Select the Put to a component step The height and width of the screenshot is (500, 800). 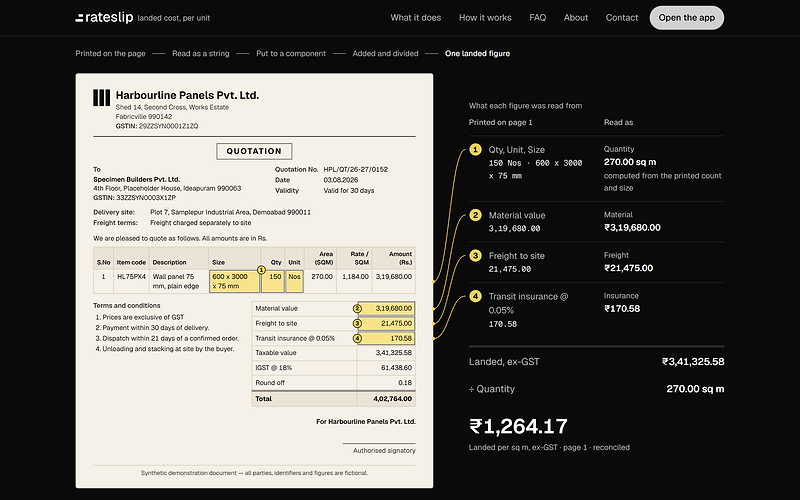[x=291, y=53]
